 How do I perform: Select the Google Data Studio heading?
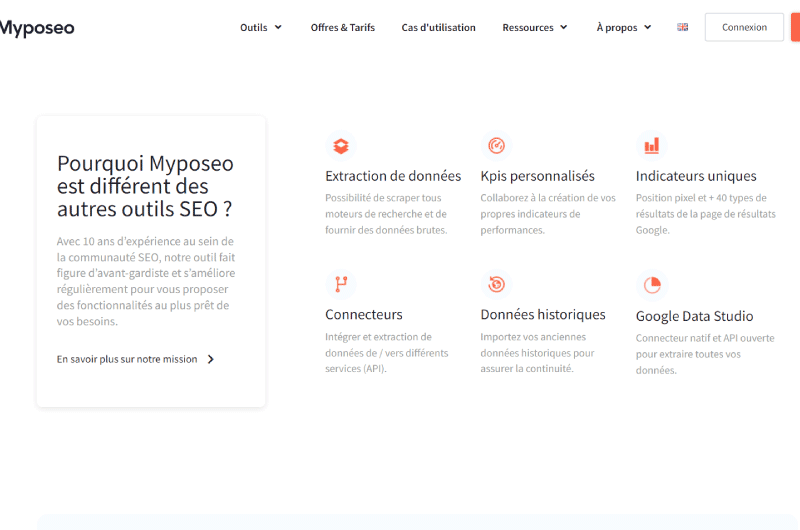[694, 316]
